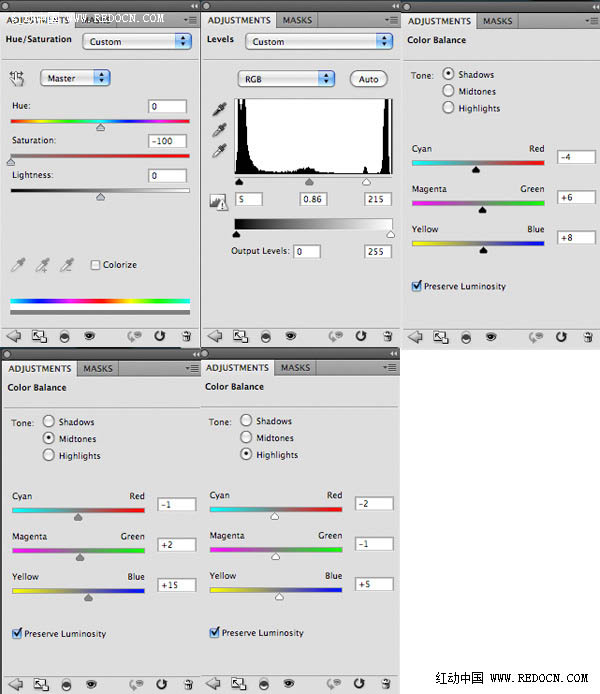Open the RGB channel dropdown in Levels
Image resolution: width=600 pixels, height=694 pixels.
click(286, 79)
